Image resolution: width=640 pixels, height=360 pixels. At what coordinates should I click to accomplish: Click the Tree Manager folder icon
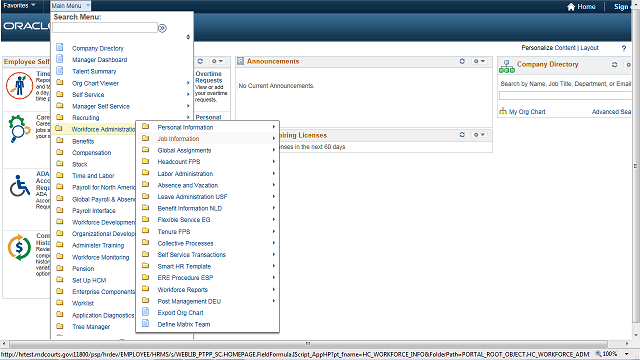coord(60,326)
